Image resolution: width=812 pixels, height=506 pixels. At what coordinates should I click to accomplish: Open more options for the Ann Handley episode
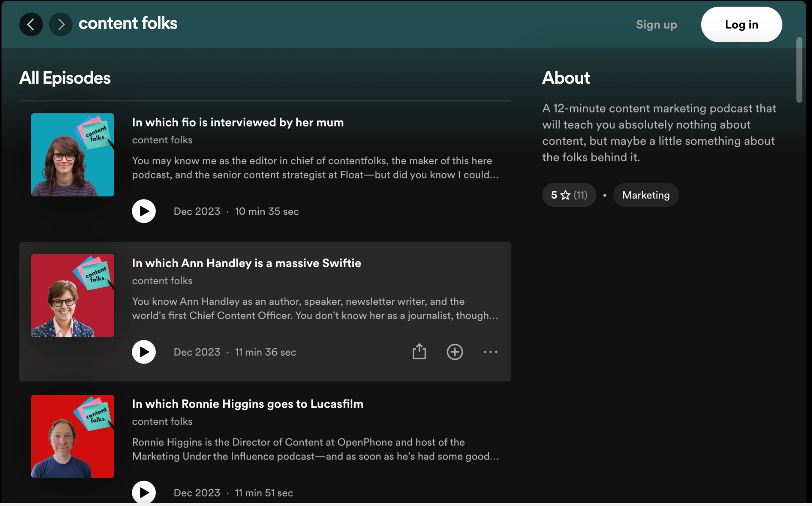(x=490, y=352)
